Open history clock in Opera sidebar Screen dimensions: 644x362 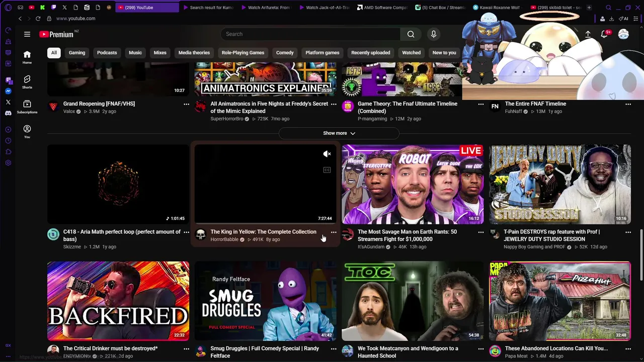[x=8, y=141]
